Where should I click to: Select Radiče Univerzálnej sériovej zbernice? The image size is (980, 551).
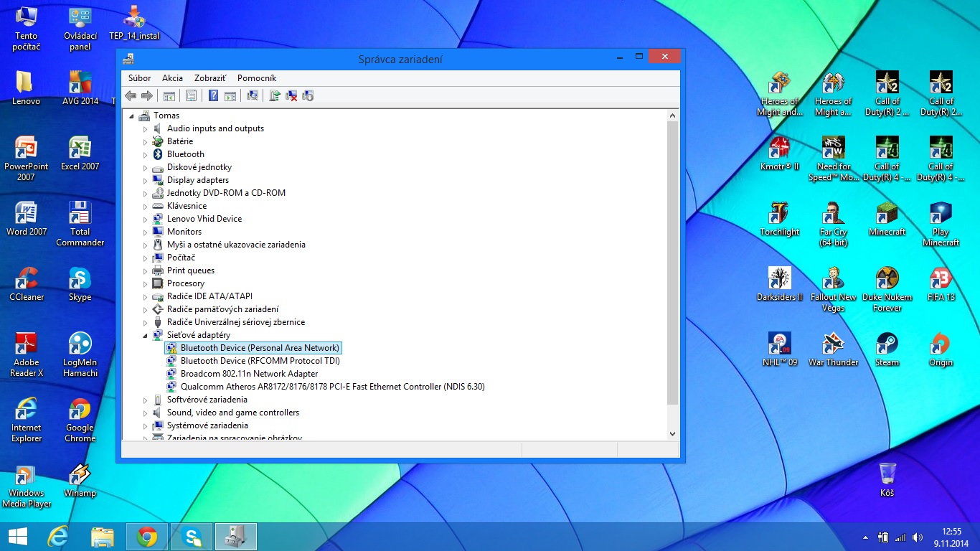click(x=236, y=322)
